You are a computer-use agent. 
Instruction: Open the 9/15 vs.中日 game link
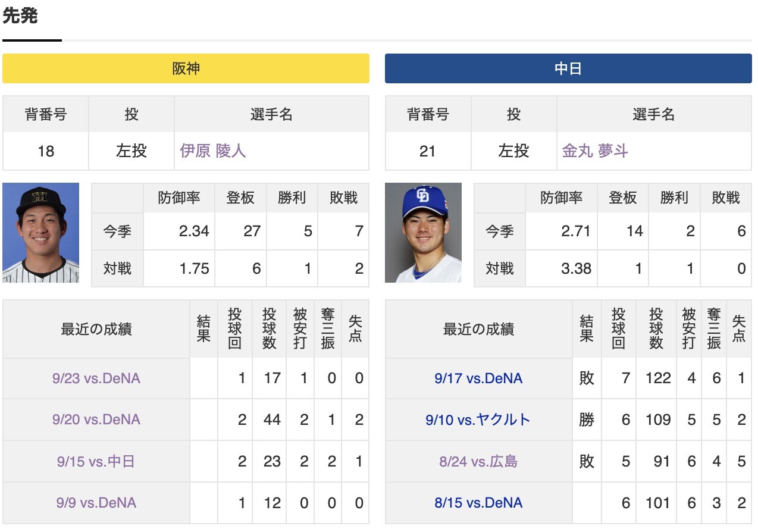96,461
